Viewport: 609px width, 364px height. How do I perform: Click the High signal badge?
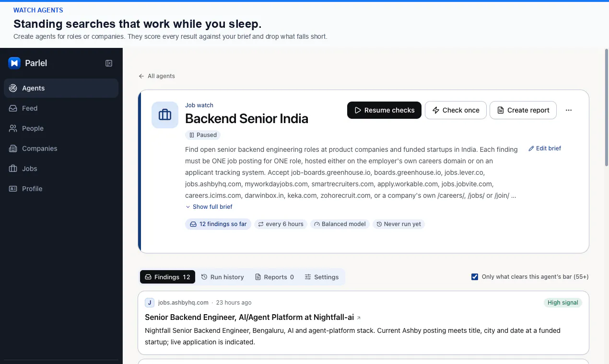pos(563,303)
